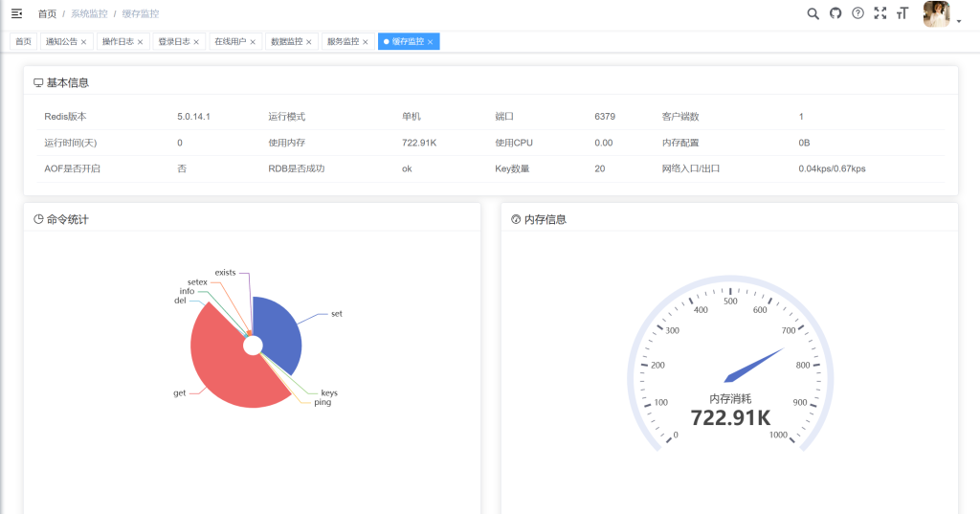Viewport: 980px width, 514px height.
Task: Switch to the 首页 tab
Action: tap(23, 42)
